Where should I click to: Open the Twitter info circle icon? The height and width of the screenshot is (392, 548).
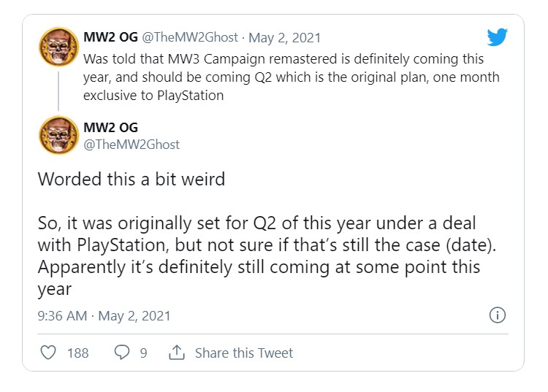pos(497,315)
